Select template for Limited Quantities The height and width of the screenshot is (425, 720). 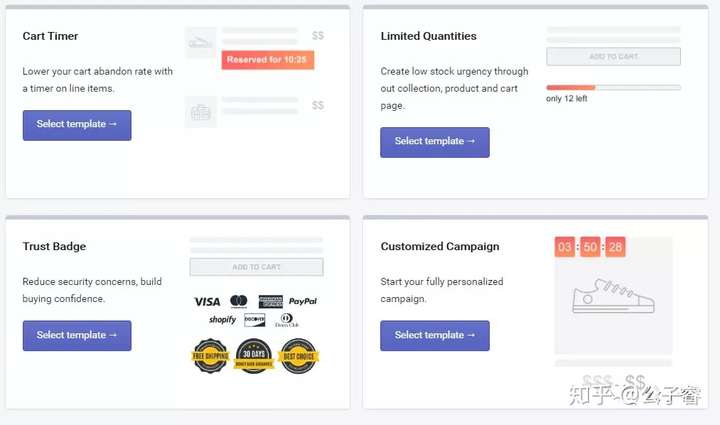pyautogui.click(x=434, y=142)
